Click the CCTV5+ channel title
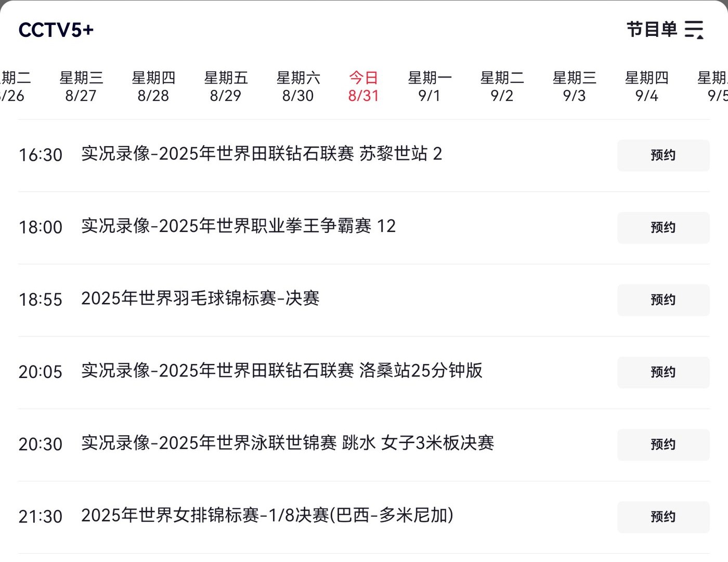Screen dimensions: 728x562 click(56, 30)
